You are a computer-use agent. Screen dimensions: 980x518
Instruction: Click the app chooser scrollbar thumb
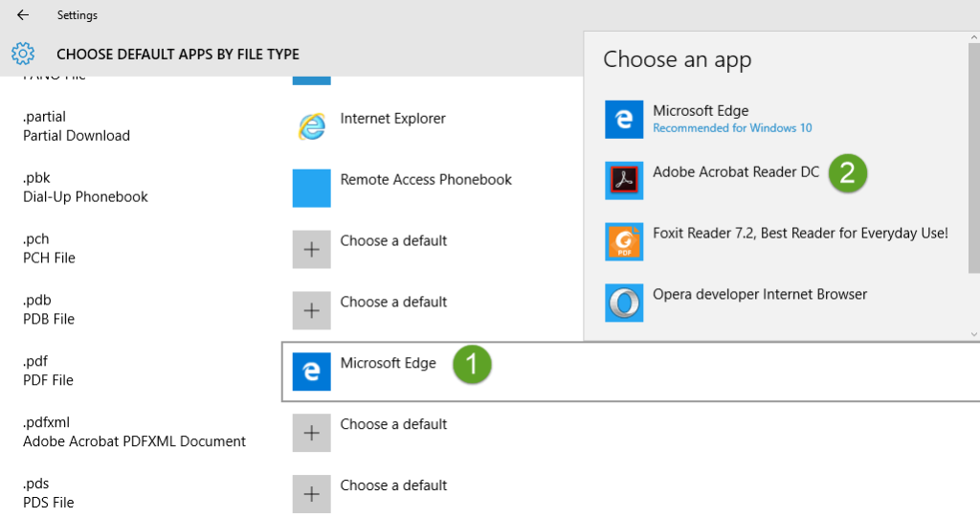coord(973,158)
